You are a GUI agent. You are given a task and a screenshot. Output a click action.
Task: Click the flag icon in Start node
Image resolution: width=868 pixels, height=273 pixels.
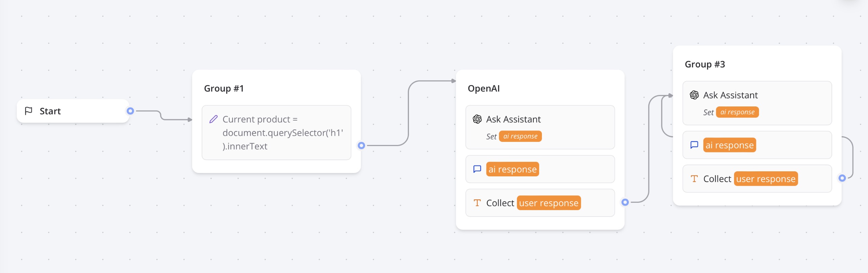[x=29, y=111]
